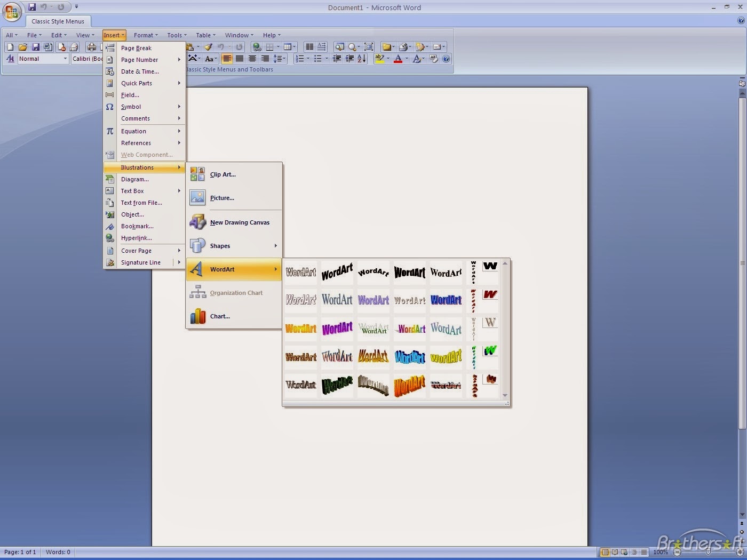Expand the Shapes submenu
747x560 pixels.
tap(234, 246)
